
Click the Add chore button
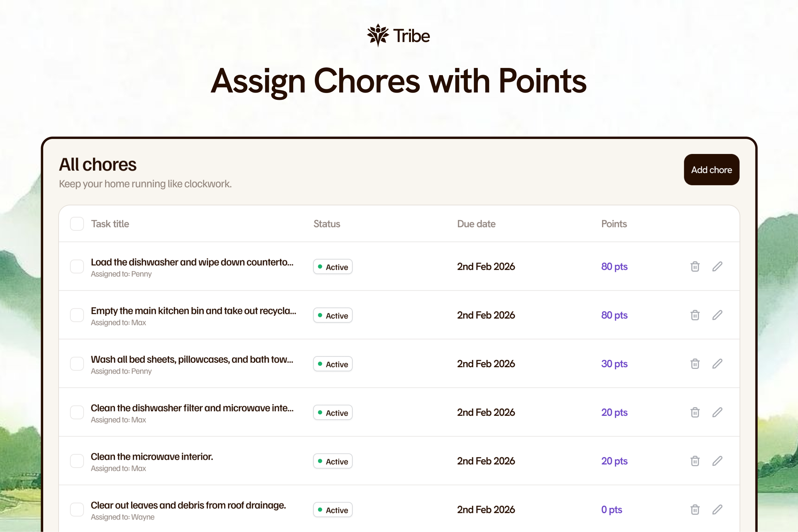click(x=712, y=170)
